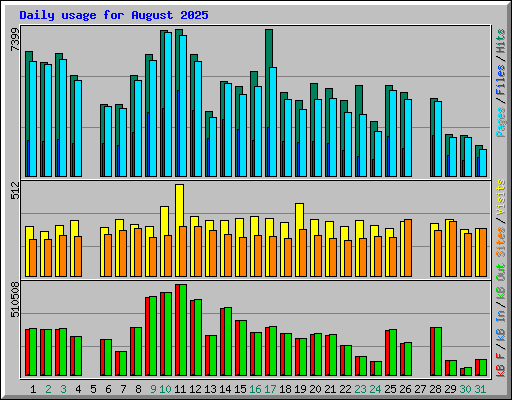Click the green day 2 axis label
This screenshot has height=400, width=512.
(x=48, y=389)
